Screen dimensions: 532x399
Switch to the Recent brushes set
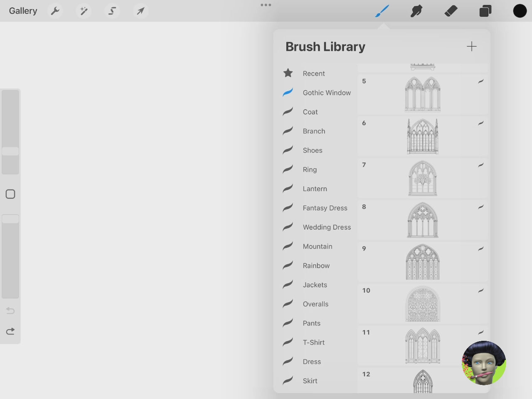tap(313, 73)
